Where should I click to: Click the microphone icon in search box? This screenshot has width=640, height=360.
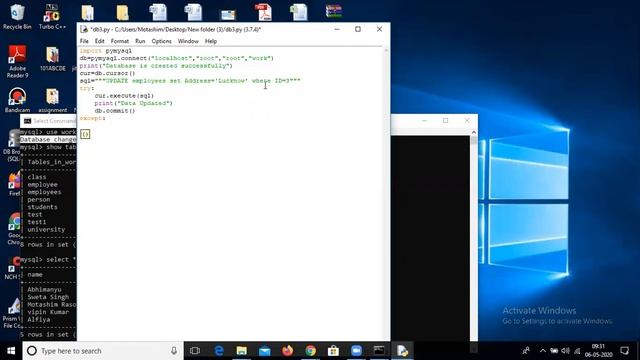coord(174,351)
